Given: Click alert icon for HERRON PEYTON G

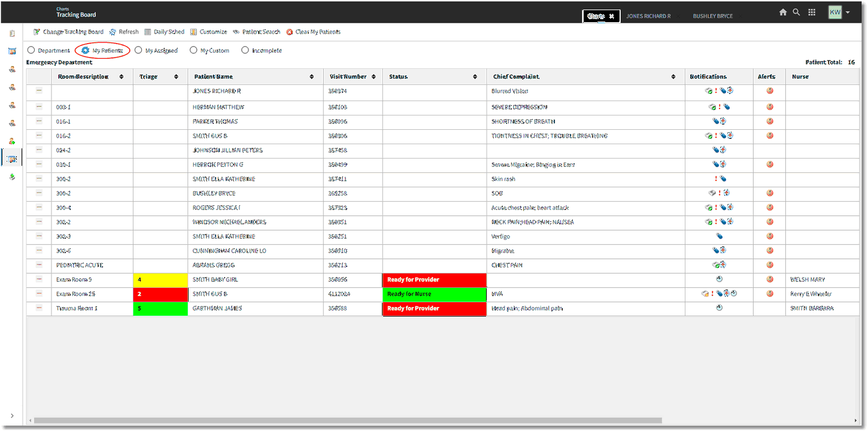Looking at the screenshot, I should (x=770, y=165).
